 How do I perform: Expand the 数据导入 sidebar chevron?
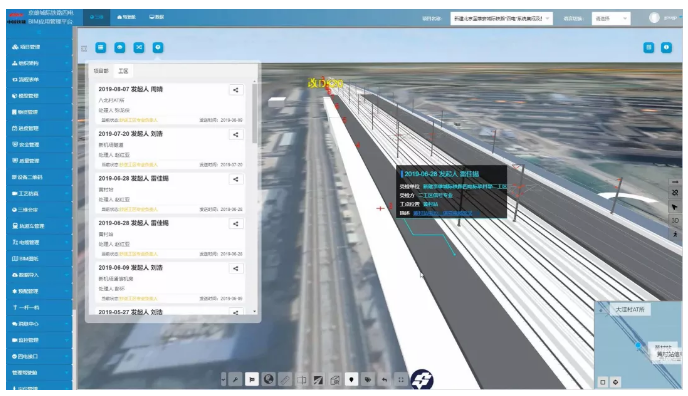[x=67, y=275]
